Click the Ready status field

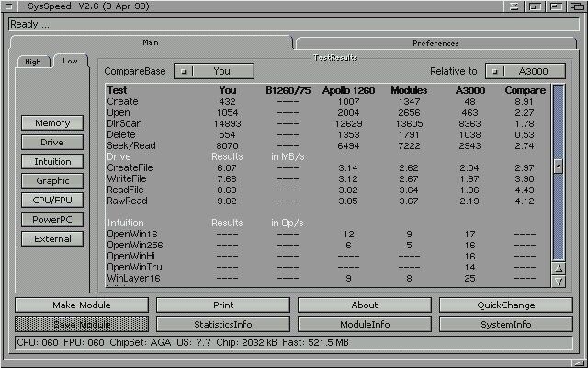click(x=294, y=25)
